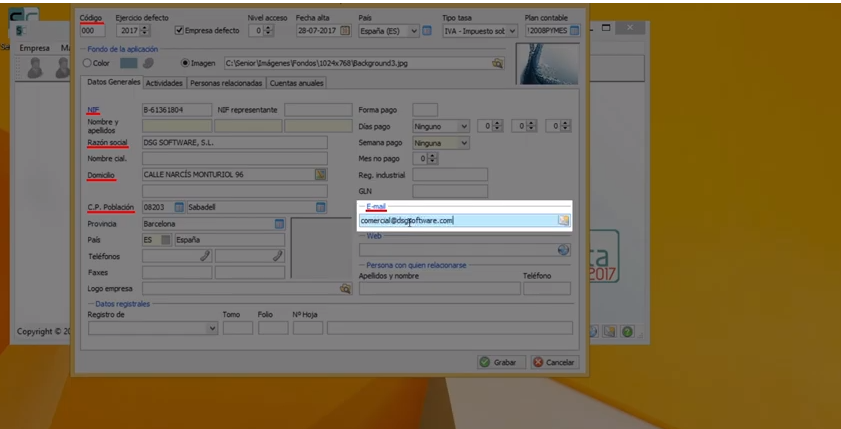Click the lookup icon next to postal code 08203
The image size is (841, 429).
tap(179, 207)
